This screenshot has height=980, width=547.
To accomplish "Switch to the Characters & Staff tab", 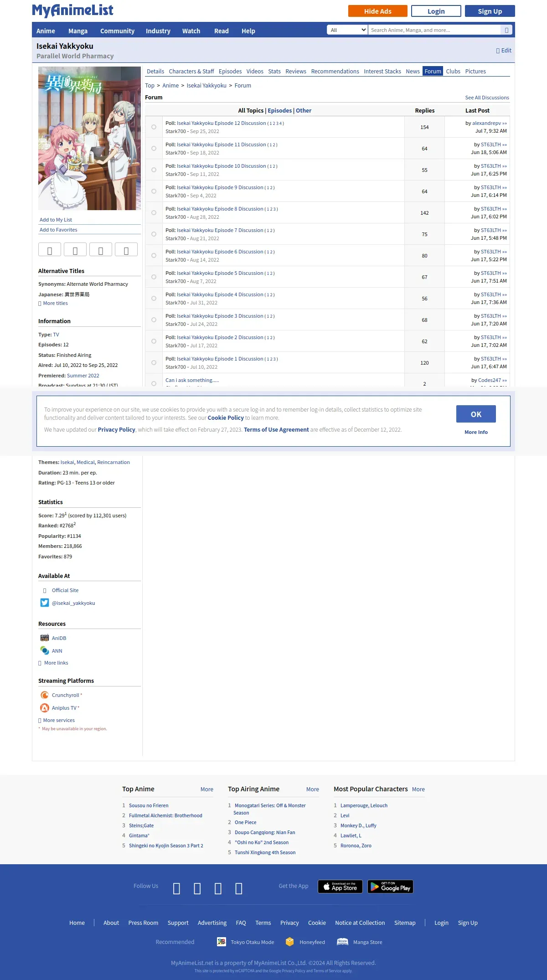I will pos(191,72).
